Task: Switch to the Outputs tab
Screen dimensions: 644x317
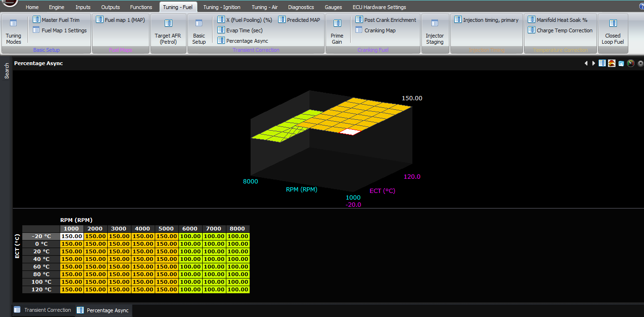Action: 111,7
